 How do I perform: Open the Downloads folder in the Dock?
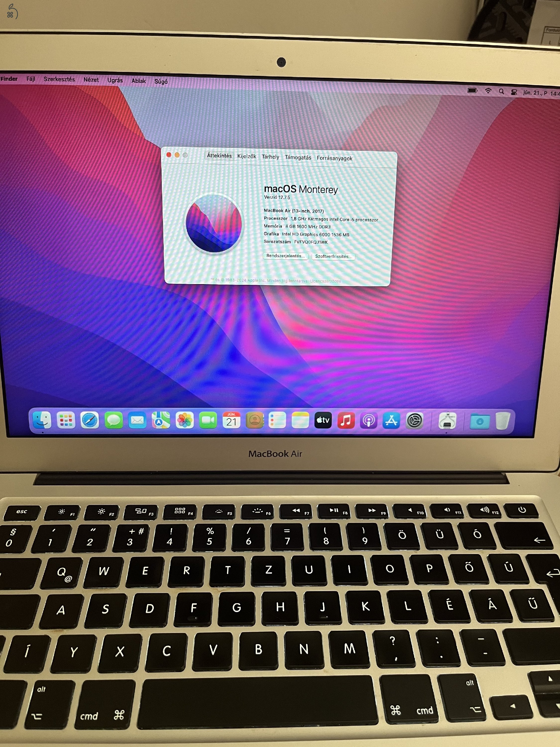pyautogui.click(x=480, y=422)
